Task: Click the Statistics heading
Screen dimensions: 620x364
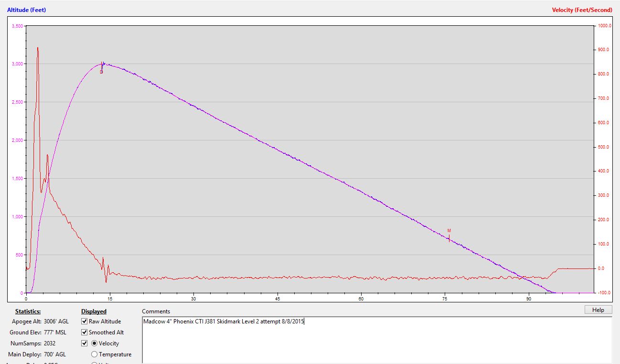Action: click(x=28, y=311)
